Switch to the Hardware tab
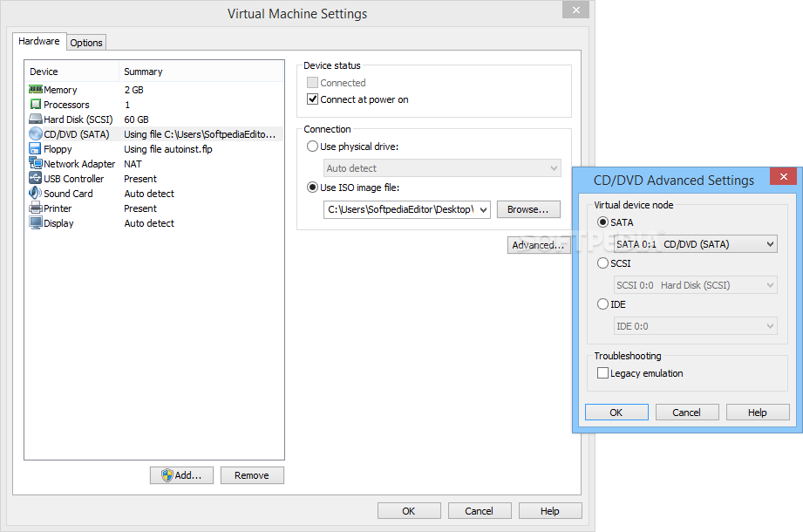803x532 pixels. (39, 41)
